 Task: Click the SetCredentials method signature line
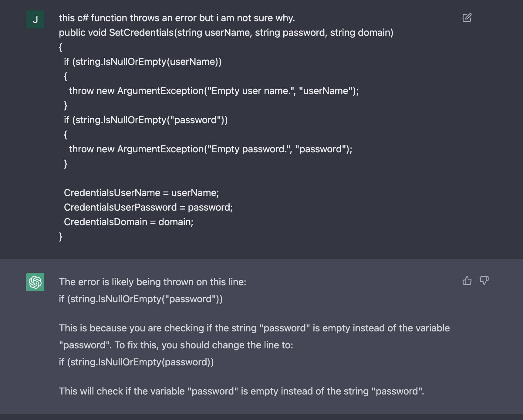pos(226,32)
